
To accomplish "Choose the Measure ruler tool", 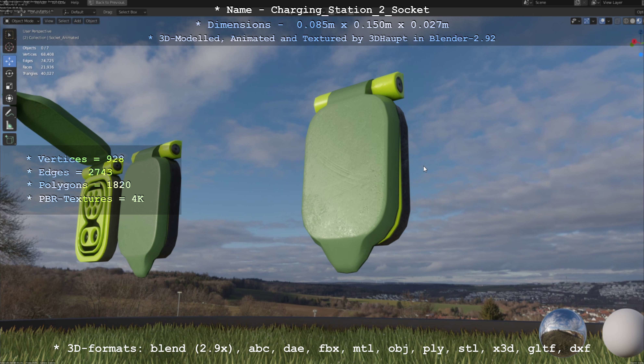I will pyautogui.click(x=9, y=125).
